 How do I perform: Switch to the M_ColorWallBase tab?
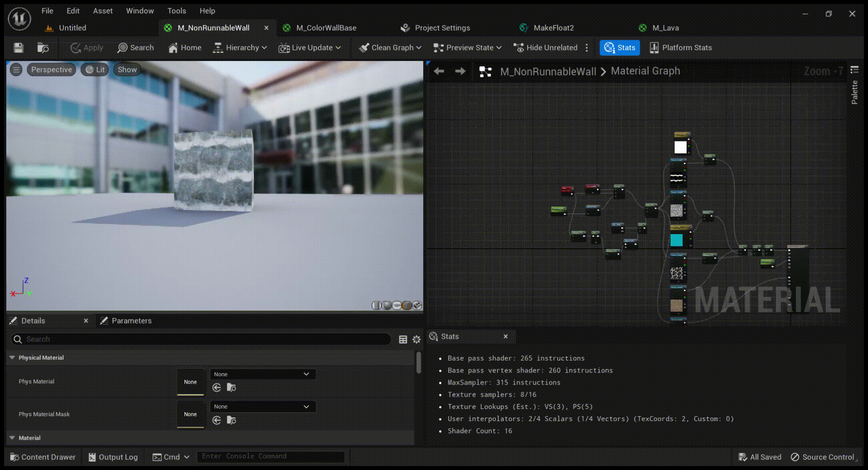[x=326, y=28]
